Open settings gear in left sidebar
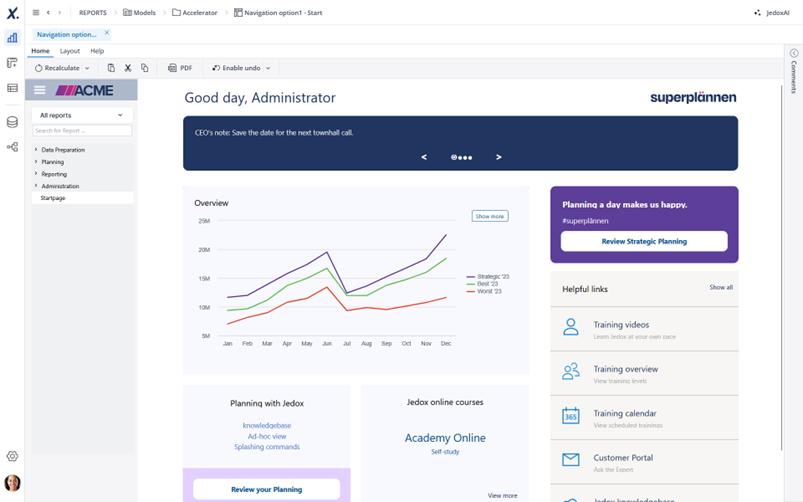This screenshot has height=502, width=803. 12,456
